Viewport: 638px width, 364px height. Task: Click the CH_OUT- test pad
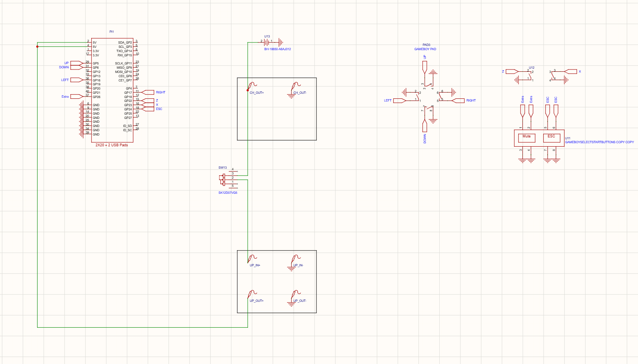[296, 86]
